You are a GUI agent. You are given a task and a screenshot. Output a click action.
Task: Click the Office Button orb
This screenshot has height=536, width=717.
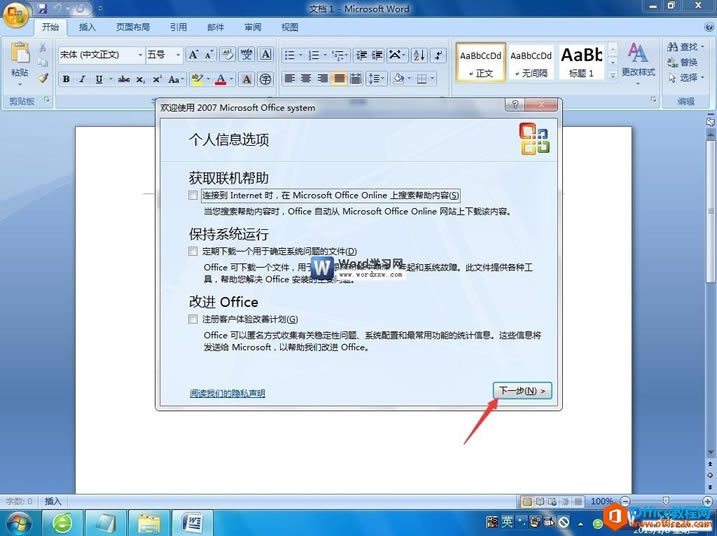[x=15, y=15]
